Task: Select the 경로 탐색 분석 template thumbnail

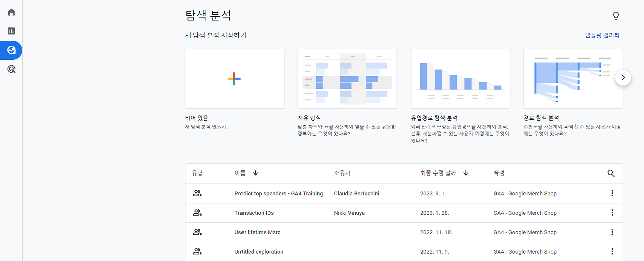Action: click(573, 78)
